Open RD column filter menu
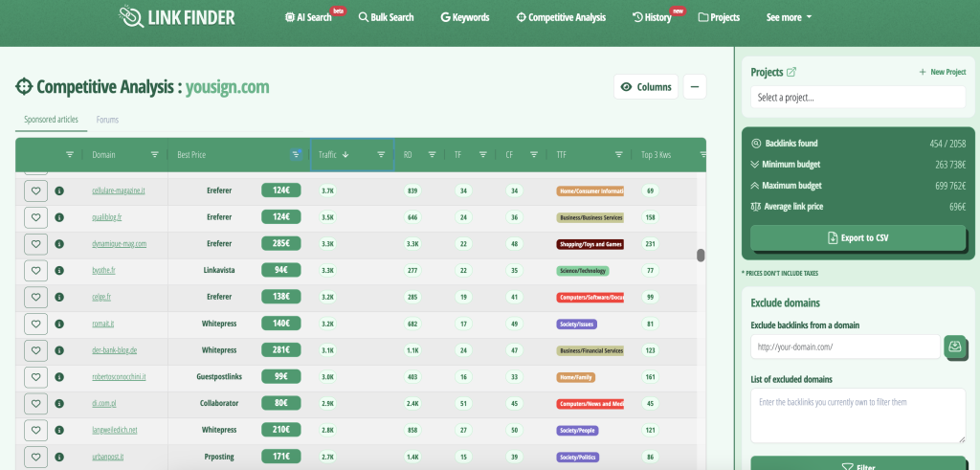The image size is (980, 470). (432, 154)
